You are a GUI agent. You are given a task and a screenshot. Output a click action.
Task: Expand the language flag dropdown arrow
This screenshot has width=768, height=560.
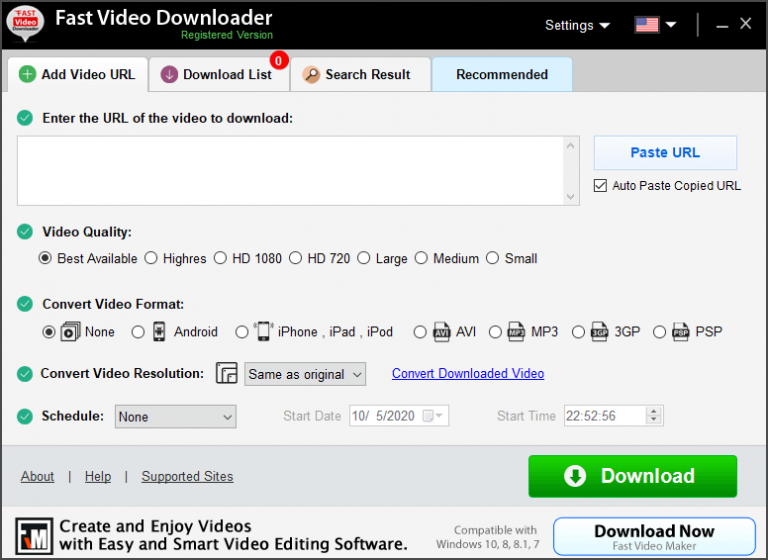point(671,24)
